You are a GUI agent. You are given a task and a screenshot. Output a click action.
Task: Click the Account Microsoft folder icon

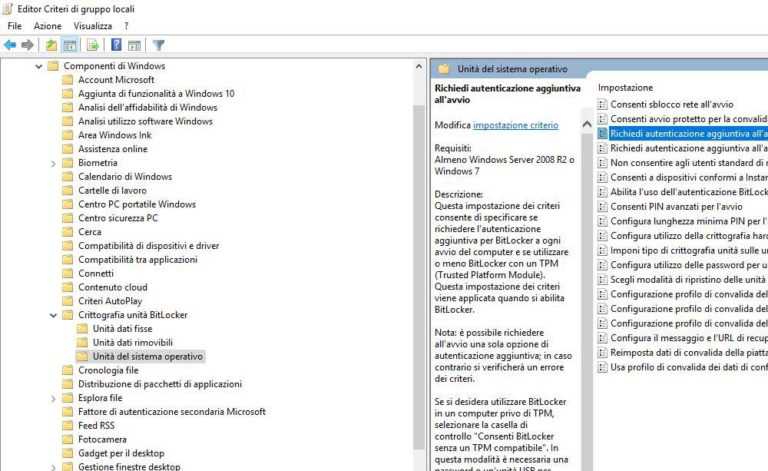pos(68,80)
